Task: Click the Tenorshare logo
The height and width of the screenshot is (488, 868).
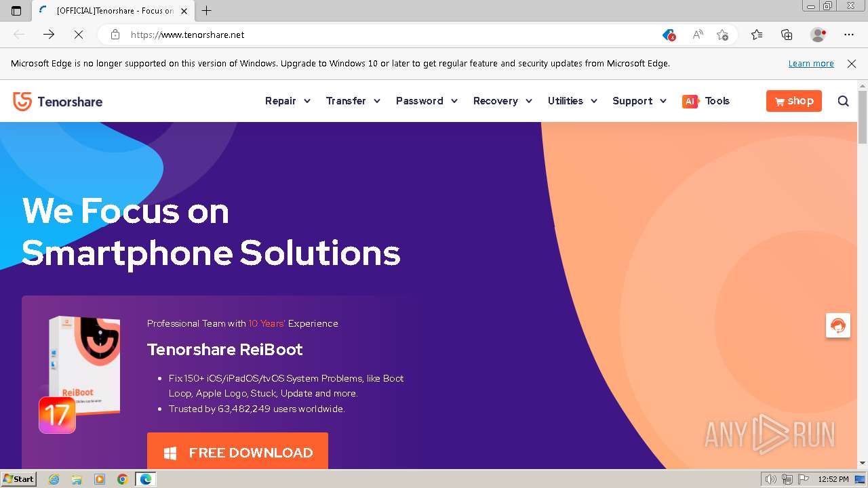Action: (58, 102)
